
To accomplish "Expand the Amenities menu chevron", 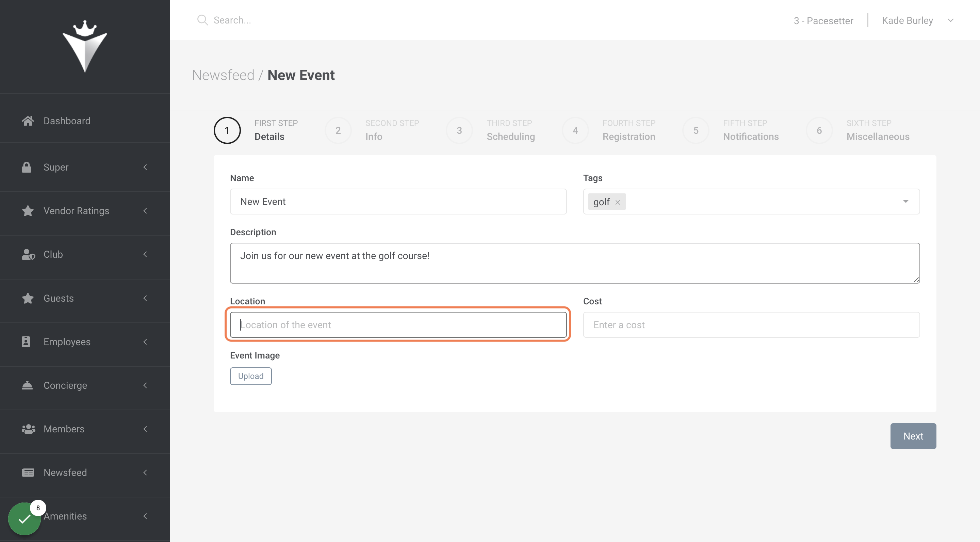I will (145, 516).
